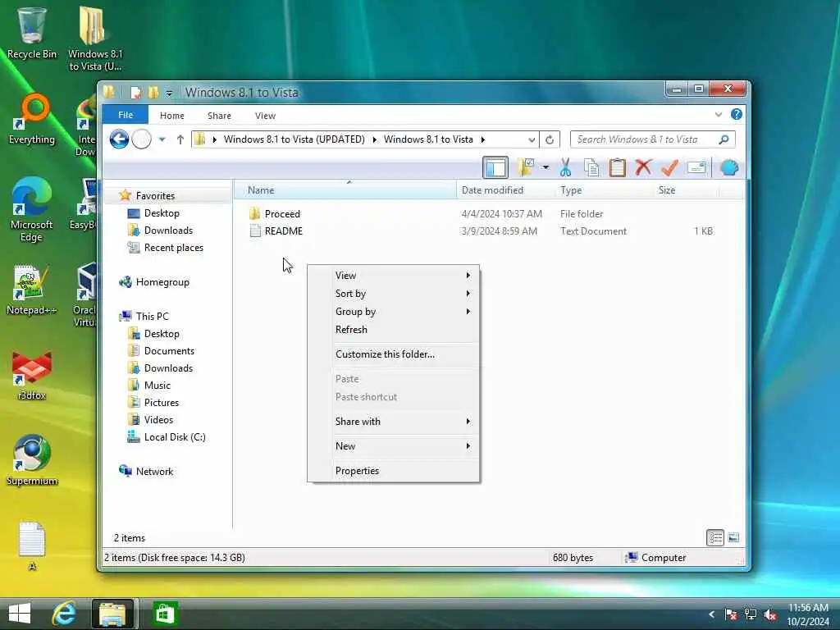Open the Store app on taskbar
Image resolution: width=840 pixels, height=630 pixels.
(x=164, y=614)
